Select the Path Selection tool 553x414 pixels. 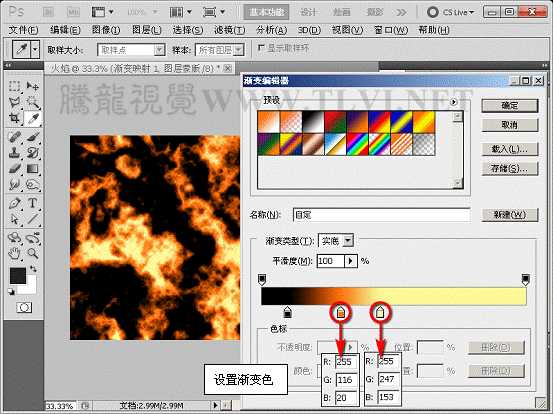coord(14,219)
